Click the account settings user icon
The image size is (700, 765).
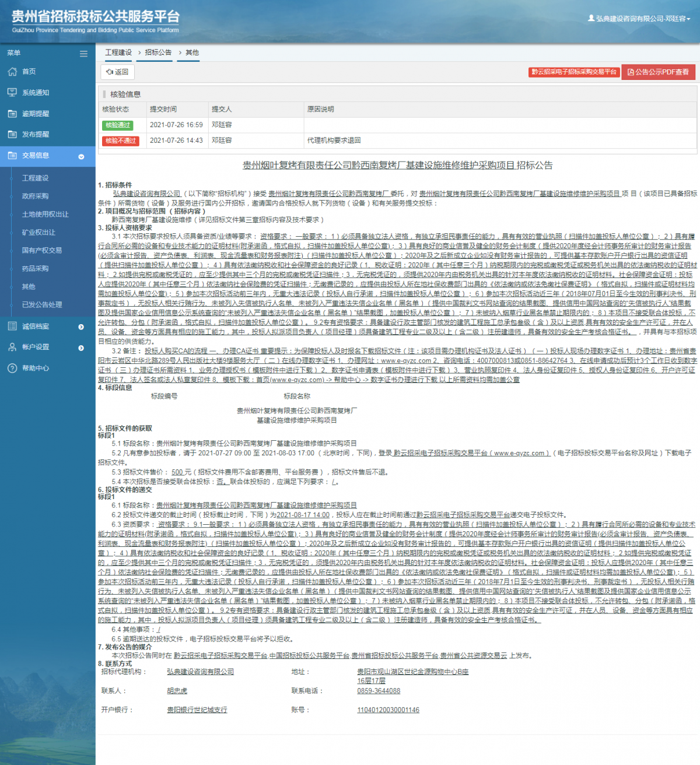[x=12, y=347]
